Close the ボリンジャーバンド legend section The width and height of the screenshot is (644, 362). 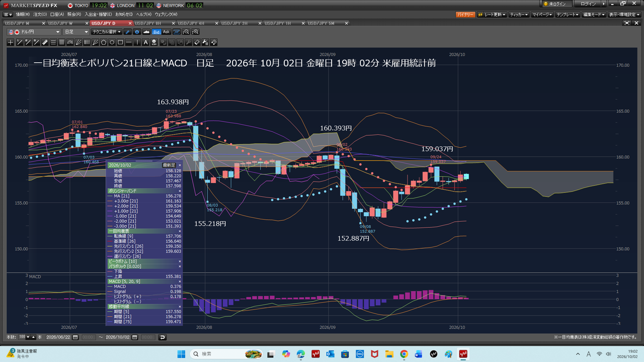tap(180, 191)
